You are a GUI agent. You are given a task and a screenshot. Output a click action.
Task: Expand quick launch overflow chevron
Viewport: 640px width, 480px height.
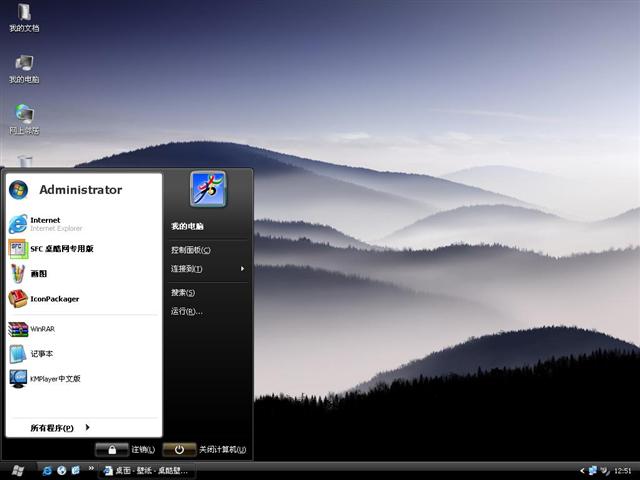[91, 468]
